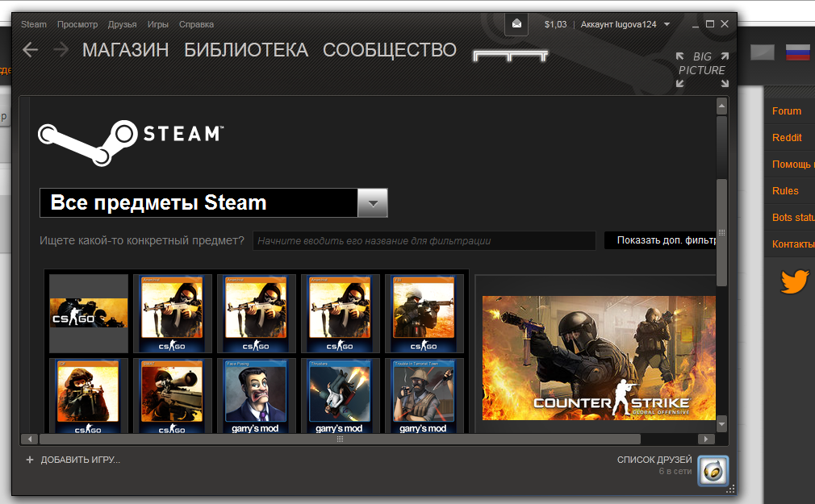Click the Counter-Strike Global Offensive preview image
This screenshot has height=504, width=815.
pyautogui.click(x=599, y=358)
